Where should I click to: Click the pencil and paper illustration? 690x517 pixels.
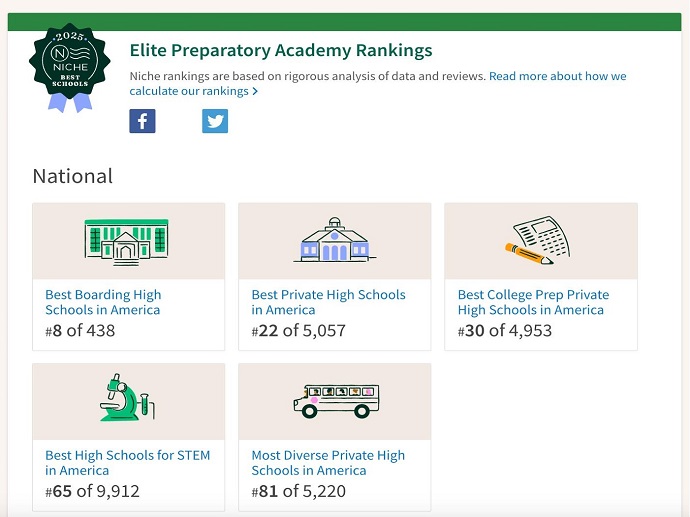538,241
